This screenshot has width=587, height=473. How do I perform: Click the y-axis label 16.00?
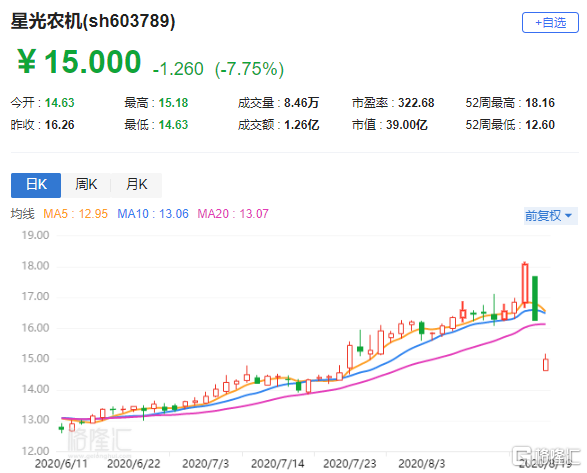point(35,328)
